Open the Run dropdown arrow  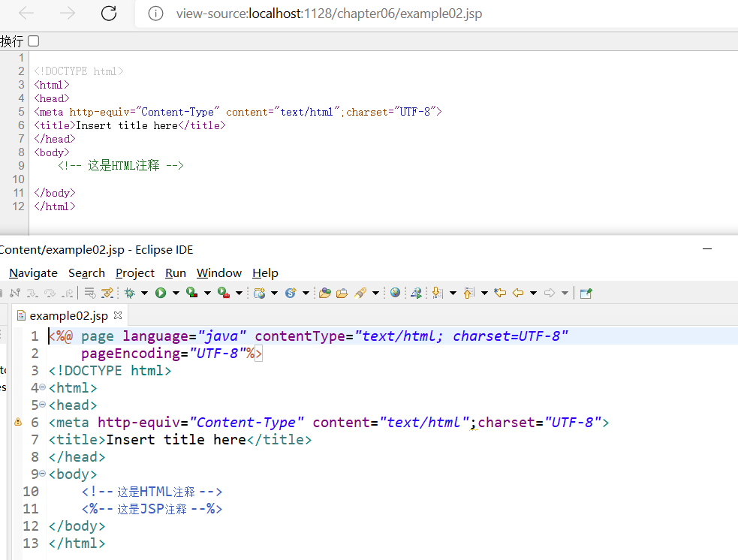pyautogui.click(x=176, y=294)
